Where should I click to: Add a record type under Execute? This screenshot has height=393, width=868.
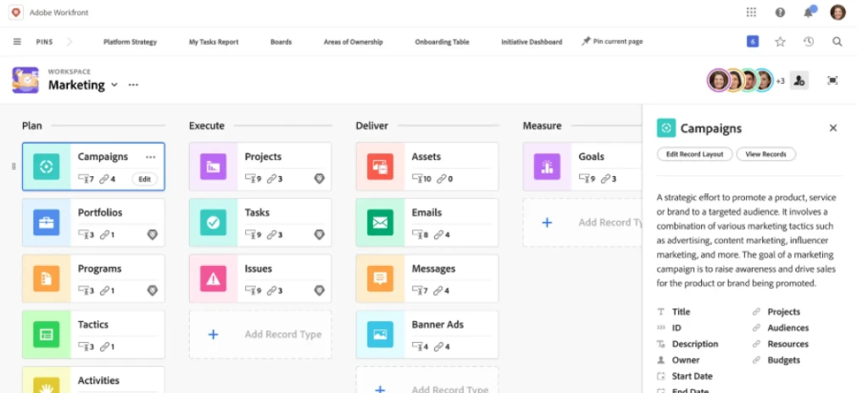[260, 335]
